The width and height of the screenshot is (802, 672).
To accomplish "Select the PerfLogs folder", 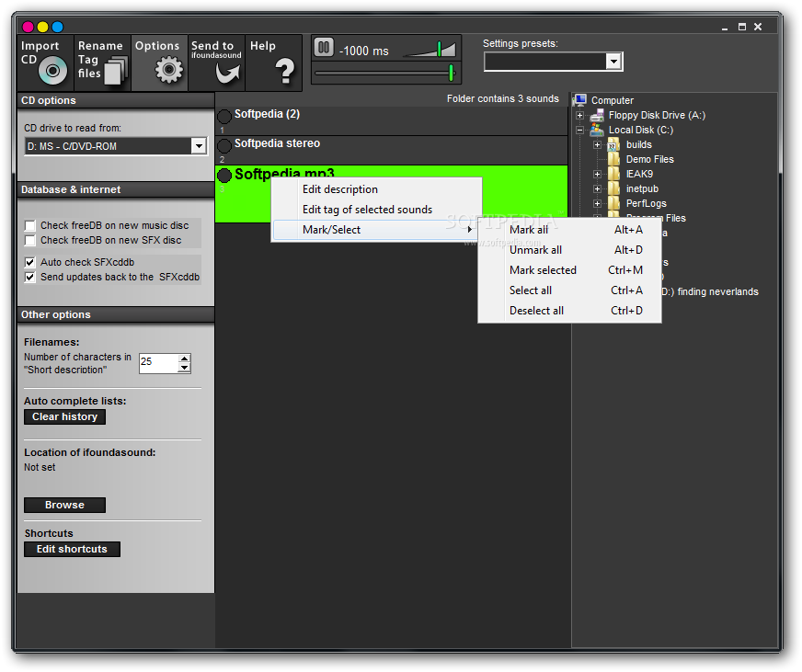I will 646,203.
